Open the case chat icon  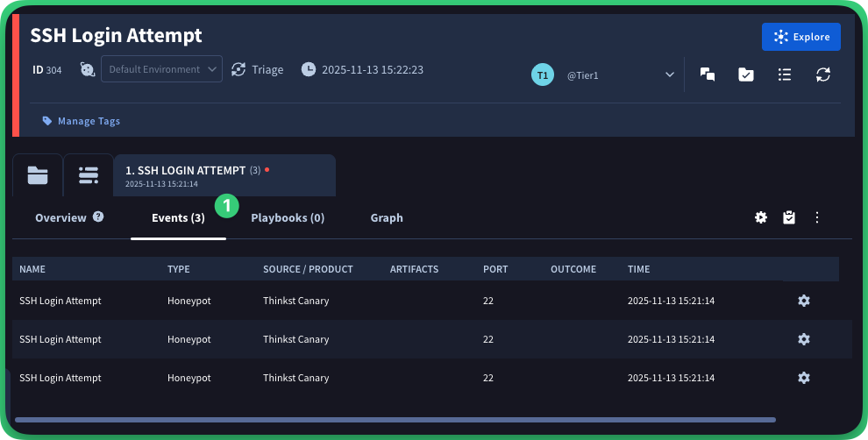tap(707, 75)
